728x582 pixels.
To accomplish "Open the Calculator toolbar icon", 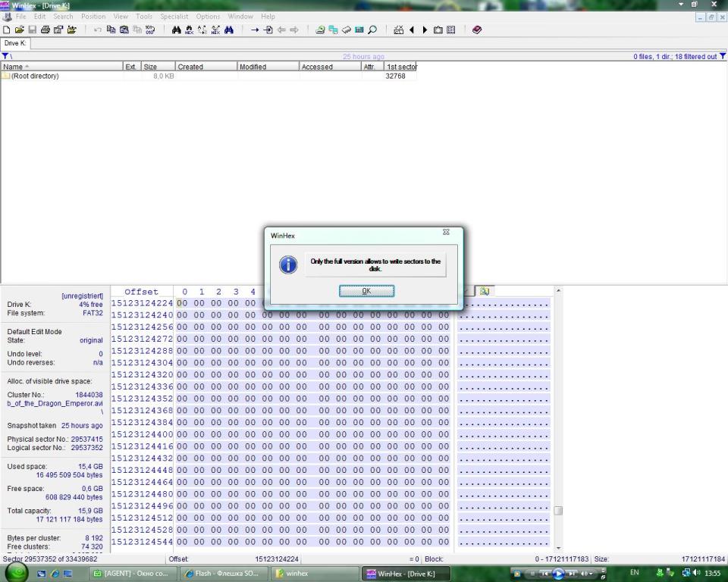I will [x=359, y=30].
